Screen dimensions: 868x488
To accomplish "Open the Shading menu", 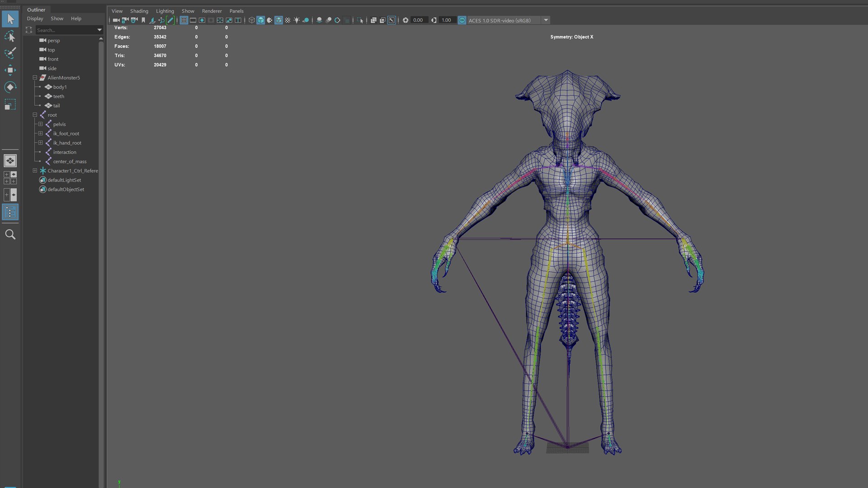I will pos(139,11).
